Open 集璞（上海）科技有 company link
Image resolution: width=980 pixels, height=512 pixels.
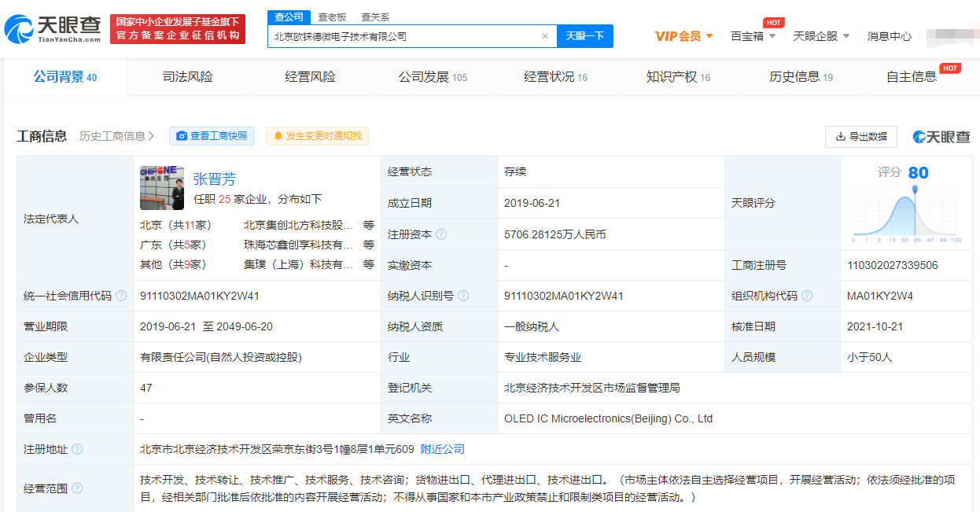(299, 264)
